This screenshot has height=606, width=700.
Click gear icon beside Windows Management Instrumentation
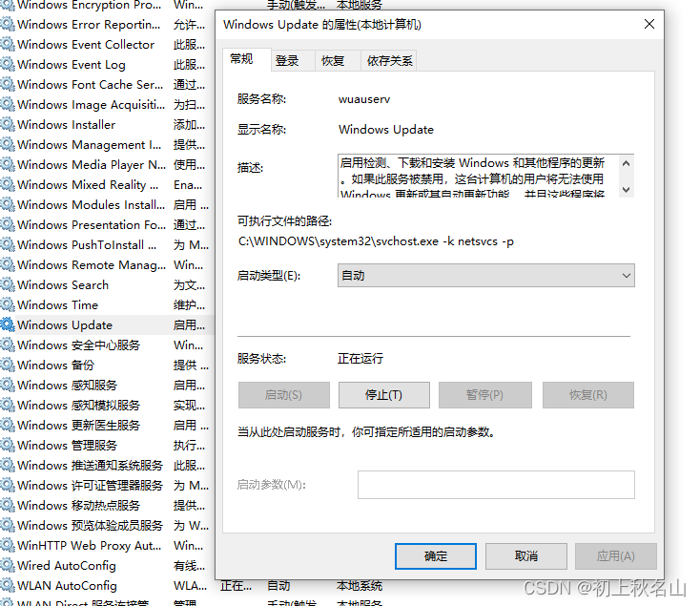8,145
